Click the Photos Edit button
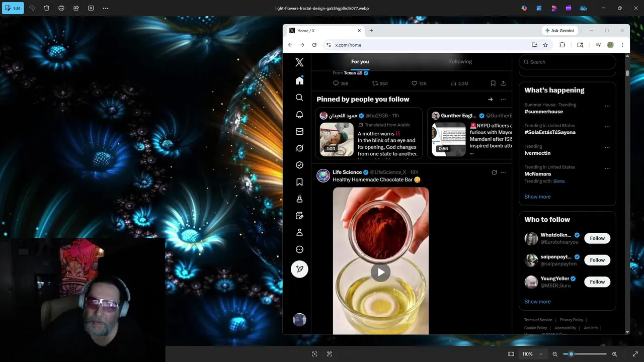 pyautogui.click(x=13, y=8)
